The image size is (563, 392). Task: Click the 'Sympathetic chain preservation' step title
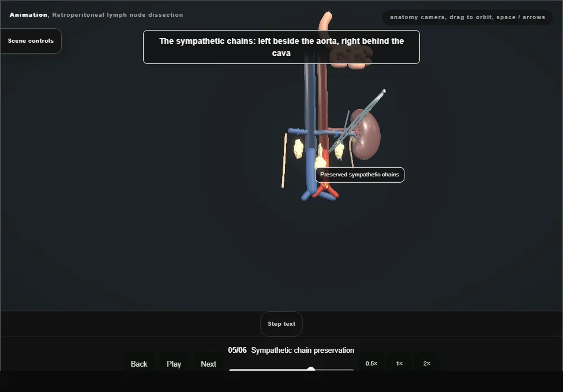[x=303, y=350]
